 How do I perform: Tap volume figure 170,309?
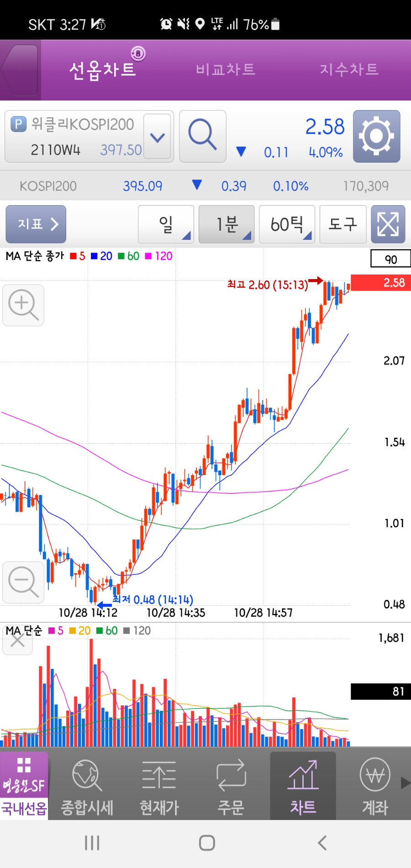point(366,186)
